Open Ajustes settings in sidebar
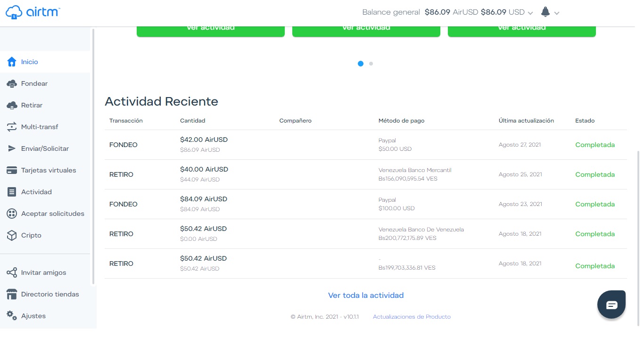 click(33, 316)
